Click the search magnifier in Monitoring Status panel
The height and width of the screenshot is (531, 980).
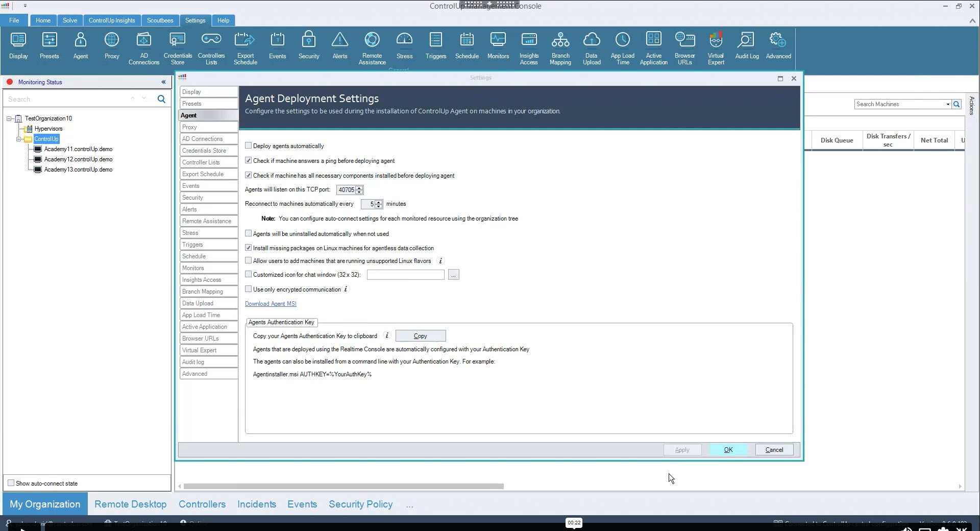(161, 99)
